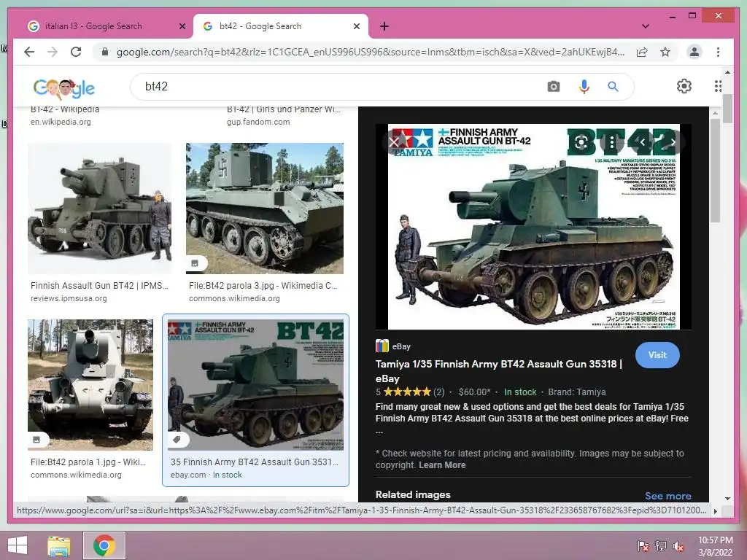Image resolution: width=747 pixels, height=560 pixels.
Task: Click the 'File:Bt42 parola 3.jpg - Wikimedia C...' caption
Action: click(x=263, y=285)
